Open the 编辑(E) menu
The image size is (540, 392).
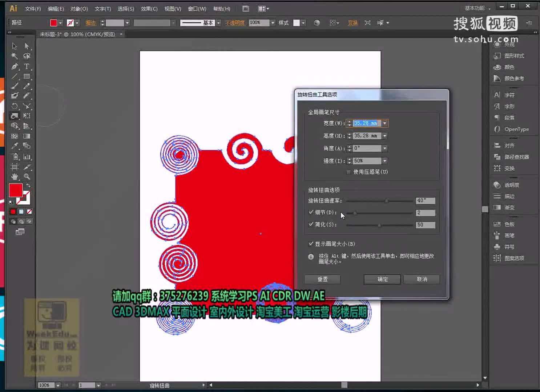pos(56,9)
